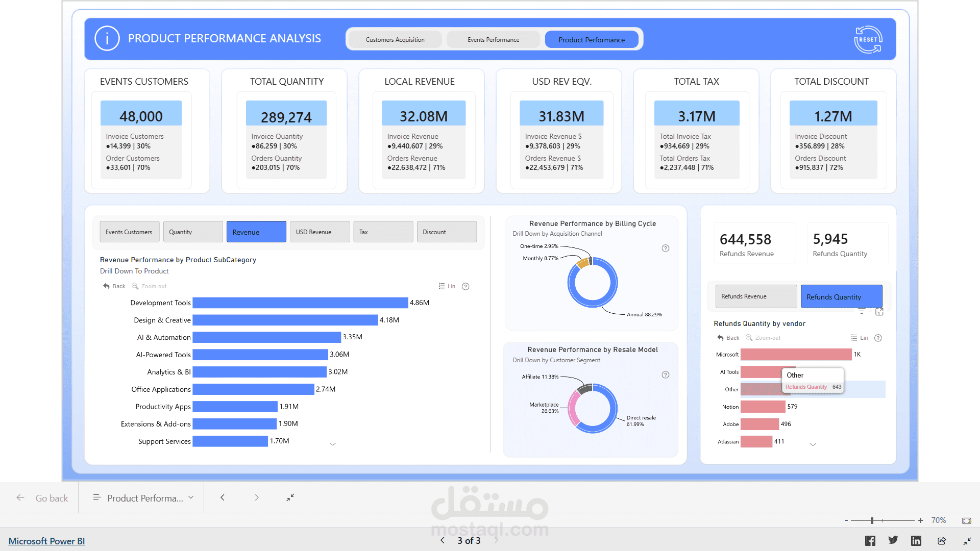Click Zoom-out in Refunds vendor chart

point(763,338)
